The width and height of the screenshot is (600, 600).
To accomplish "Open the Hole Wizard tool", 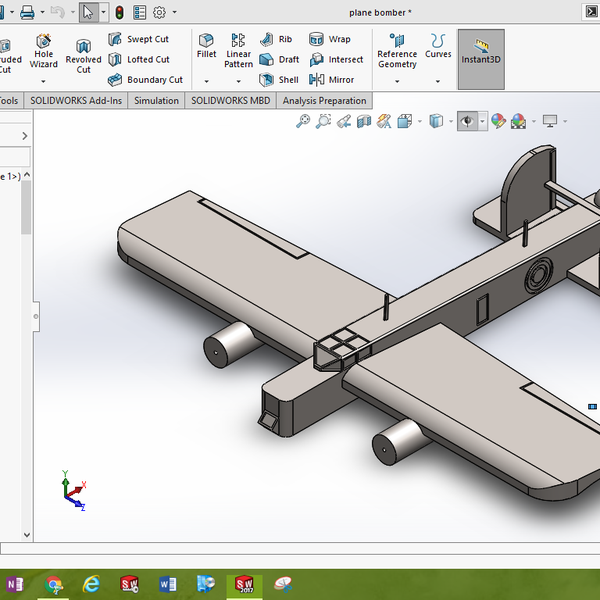I will pos(44,52).
